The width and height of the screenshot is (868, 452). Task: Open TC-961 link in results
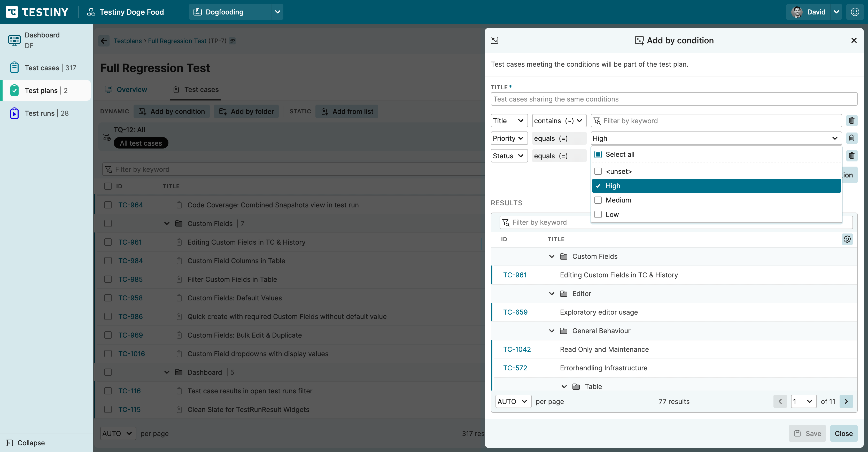click(515, 275)
